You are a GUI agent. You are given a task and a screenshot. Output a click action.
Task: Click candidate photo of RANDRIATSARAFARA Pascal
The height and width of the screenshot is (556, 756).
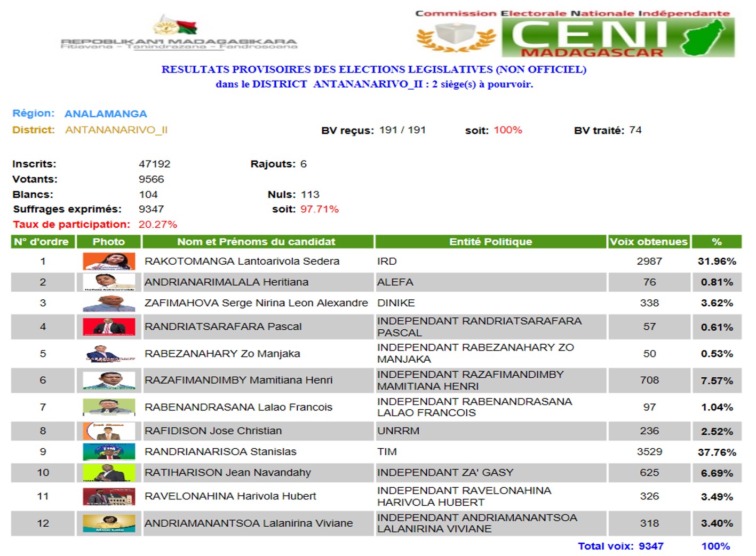click(x=109, y=327)
